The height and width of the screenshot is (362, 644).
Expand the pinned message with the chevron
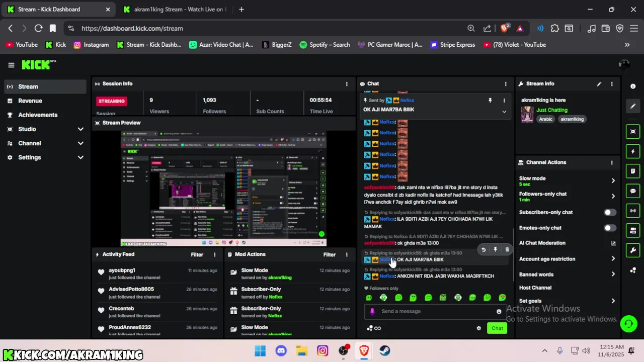point(504,112)
